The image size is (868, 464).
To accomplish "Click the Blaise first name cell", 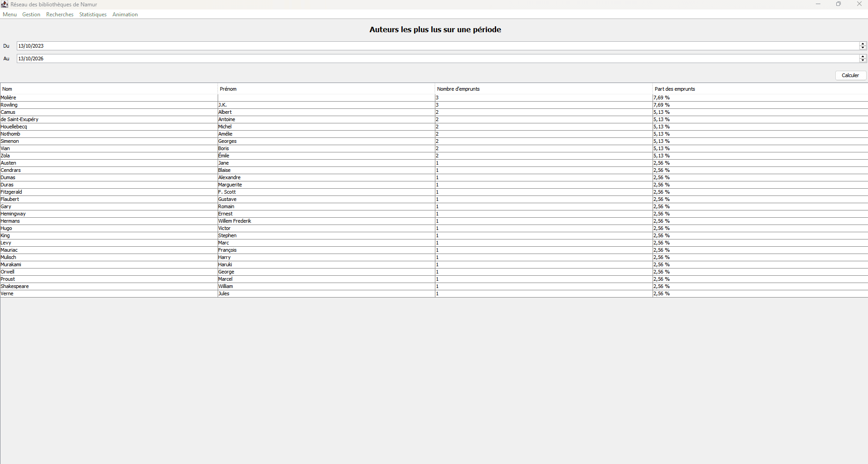I will click(x=327, y=170).
